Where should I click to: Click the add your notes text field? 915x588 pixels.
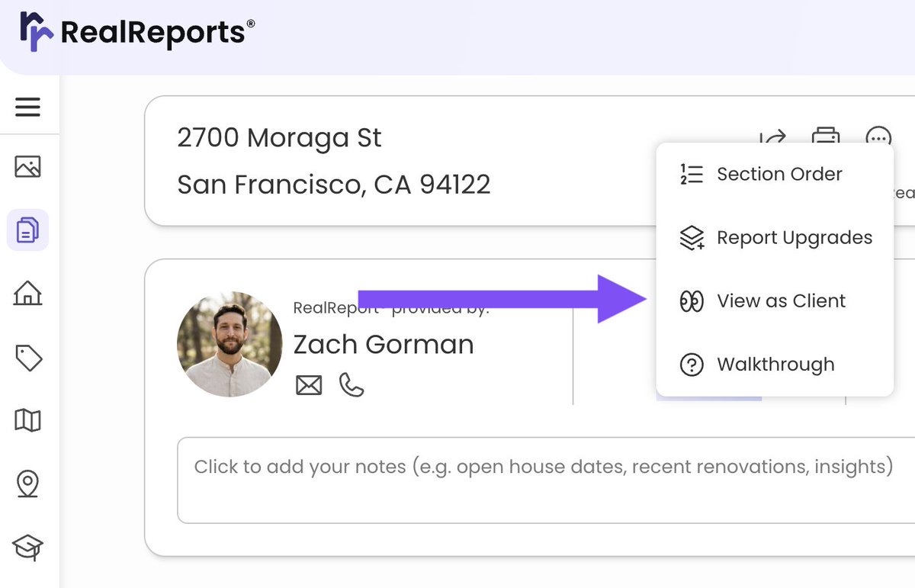click(546, 480)
